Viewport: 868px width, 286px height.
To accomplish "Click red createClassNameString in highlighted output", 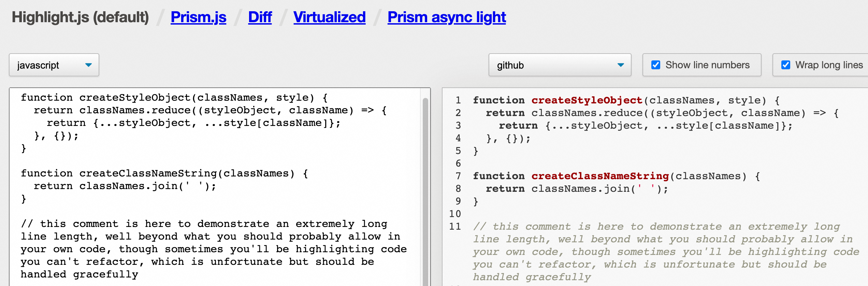I will [600, 176].
